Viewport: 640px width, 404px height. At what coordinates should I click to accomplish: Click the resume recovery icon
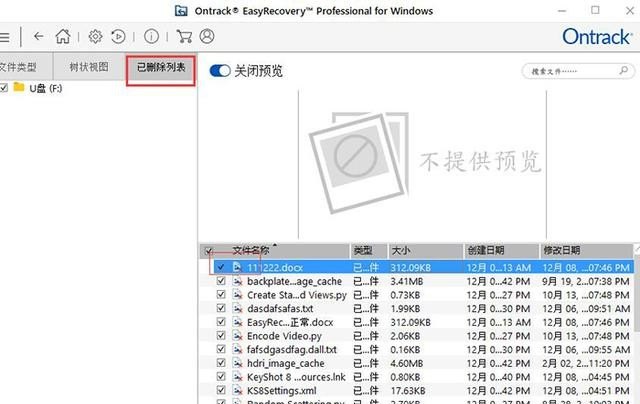118,36
